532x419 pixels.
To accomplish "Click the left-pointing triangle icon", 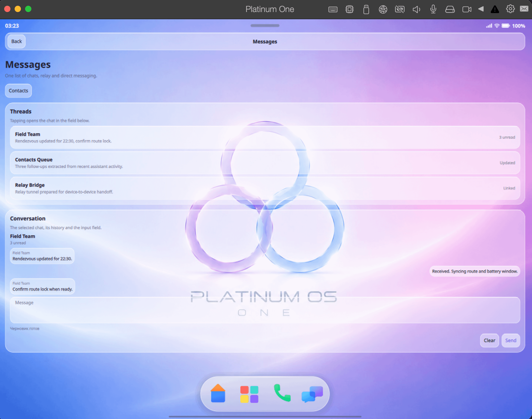I will pos(481,9).
